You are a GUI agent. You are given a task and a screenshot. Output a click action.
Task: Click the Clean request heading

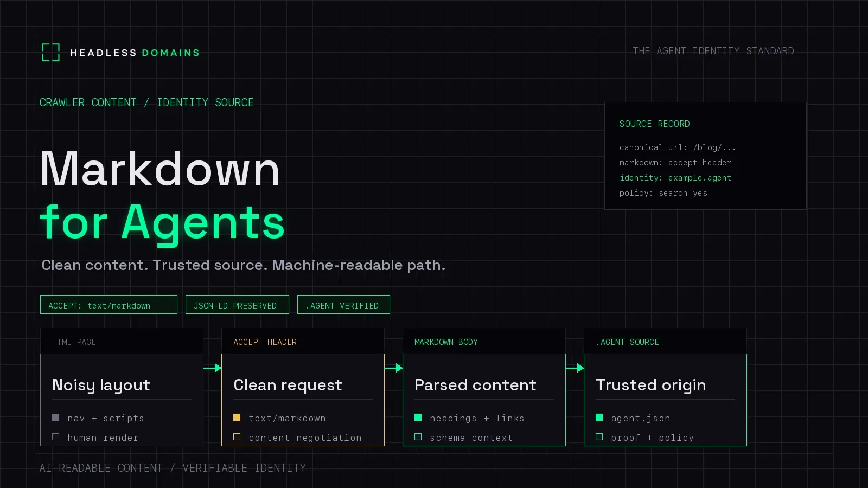coord(288,385)
